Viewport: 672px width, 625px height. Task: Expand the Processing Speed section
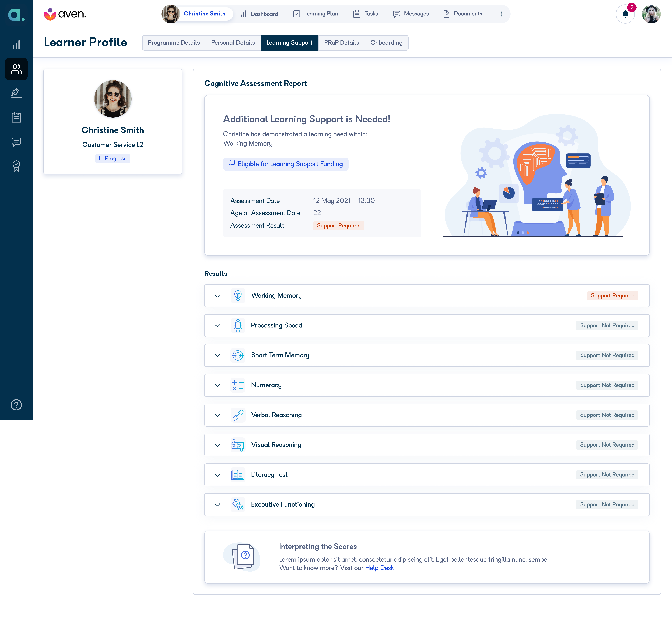[x=217, y=325]
